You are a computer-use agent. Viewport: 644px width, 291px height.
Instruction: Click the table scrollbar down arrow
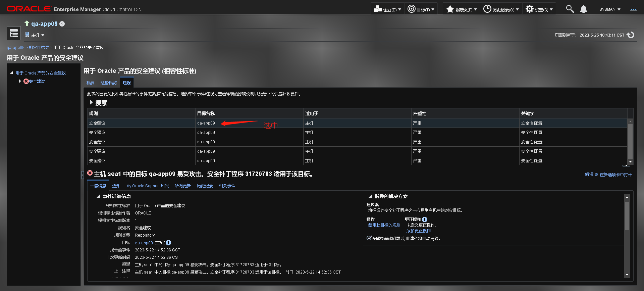tap(630, 162)
